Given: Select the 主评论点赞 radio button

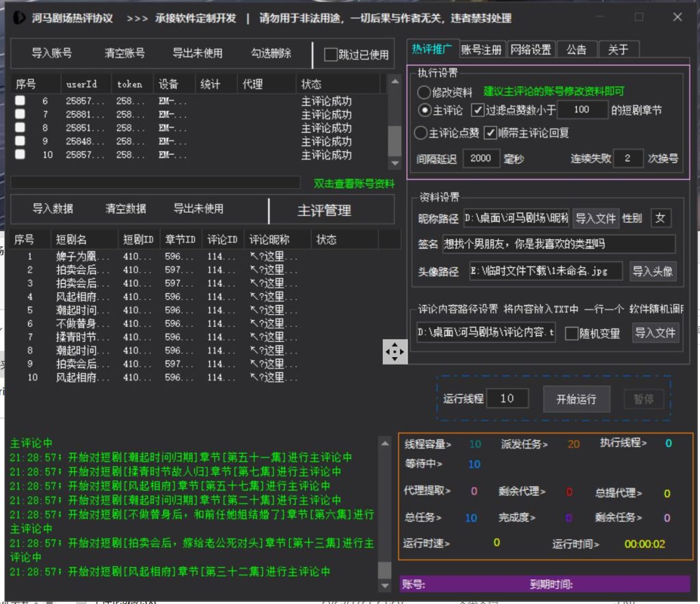Looking at the screenshot, I should 422,134.
